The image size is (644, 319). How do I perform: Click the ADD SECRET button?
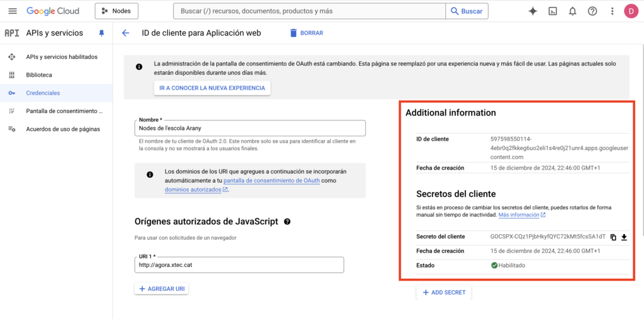444,293
